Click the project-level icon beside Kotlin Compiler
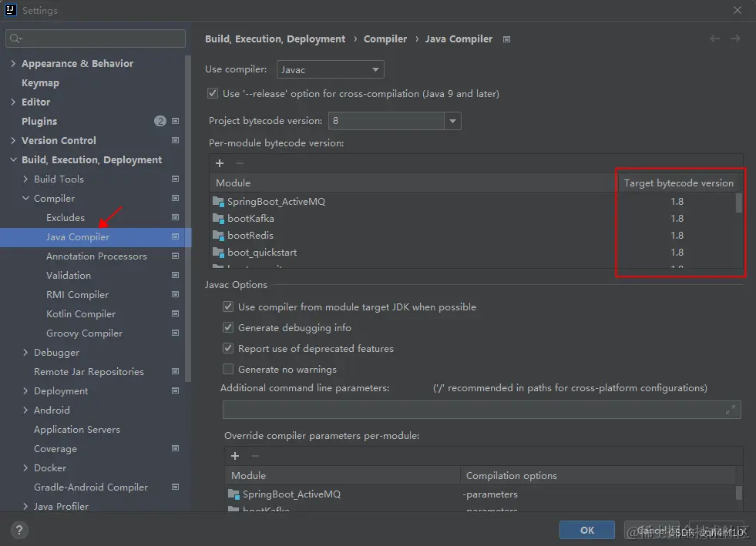Screen dimensions: 756x546 [x=175, y=313]
